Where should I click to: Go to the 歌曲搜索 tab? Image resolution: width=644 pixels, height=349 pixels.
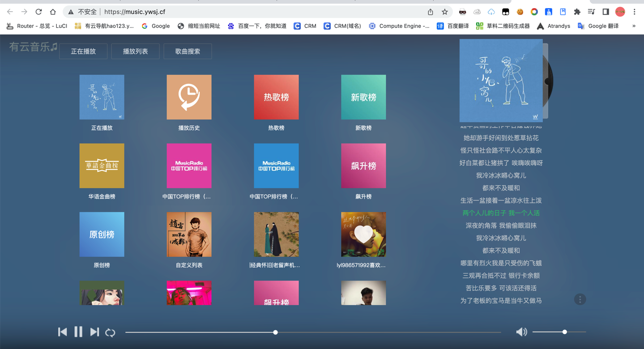[188, 51]
